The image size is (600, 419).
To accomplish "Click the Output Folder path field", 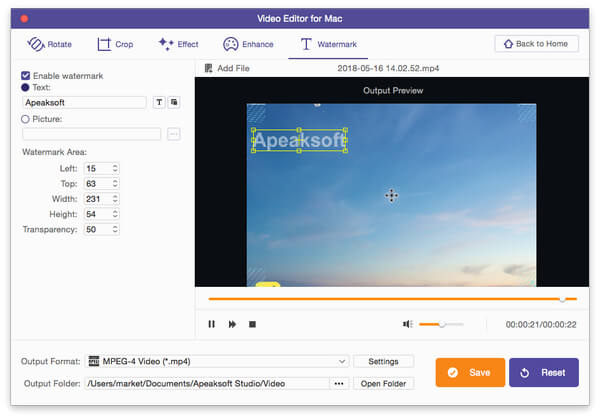I will [x=207, y=383].
